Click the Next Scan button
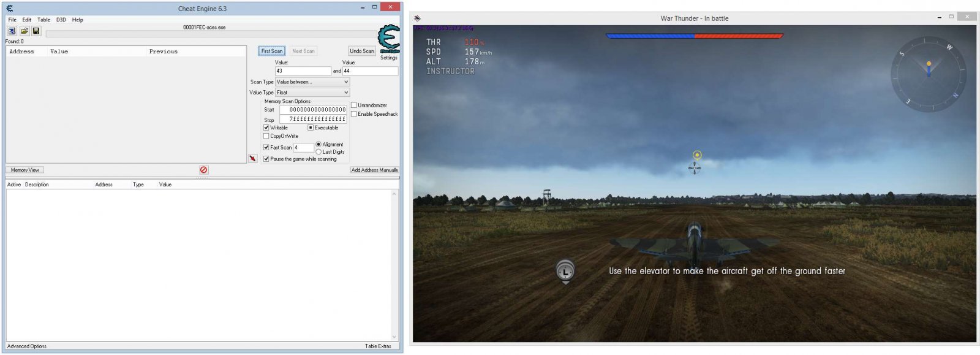The image size is (980, 355). (303, 51)
